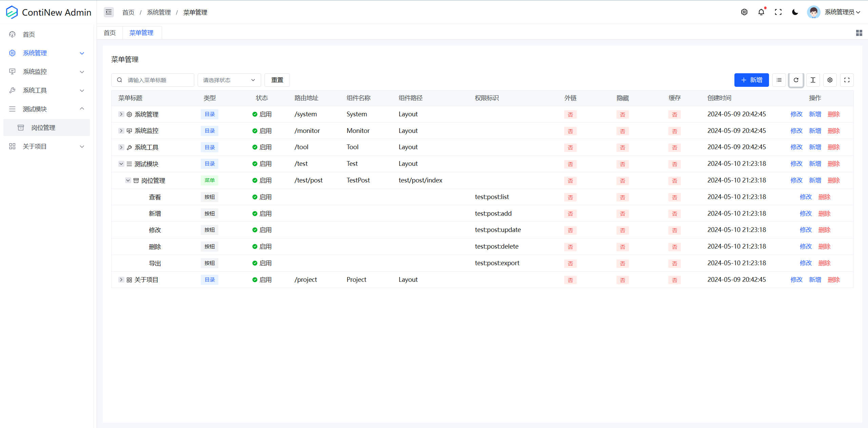Click the 目录 type tag for 关于项目
The height and width of the screenshot is (428, 868).
coord(210,280)
